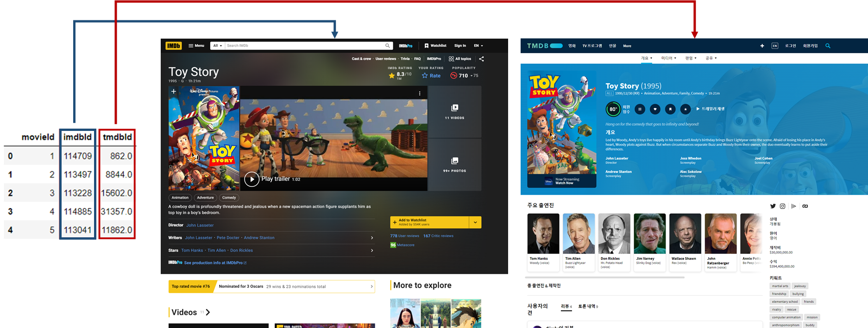Open TMDB 미디어 dropdown
The width and height of the screenshot is (868, 328).
[668, 58]
